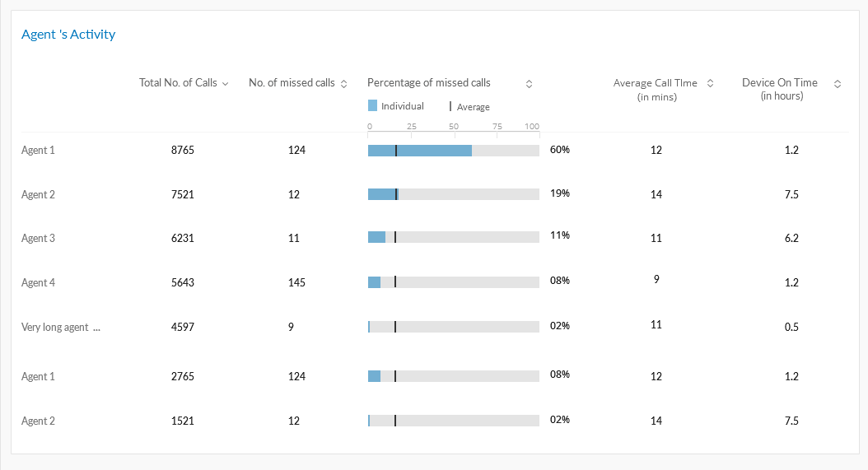
Task: Click the Total No. of Calls header
Action: coord(178,82)
